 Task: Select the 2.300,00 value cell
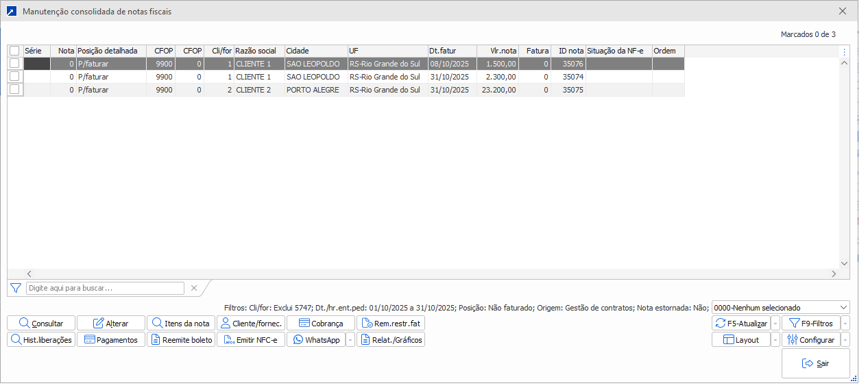(x=498, y=77)
